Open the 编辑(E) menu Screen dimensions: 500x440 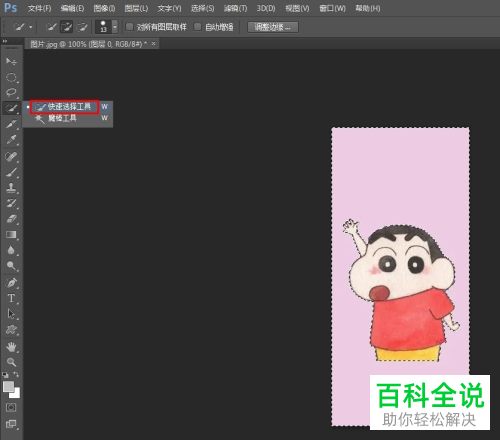72,8
